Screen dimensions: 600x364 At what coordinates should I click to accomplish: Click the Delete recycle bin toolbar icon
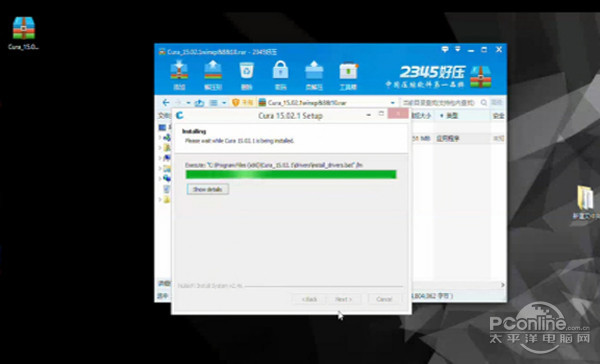click(246, 75)
